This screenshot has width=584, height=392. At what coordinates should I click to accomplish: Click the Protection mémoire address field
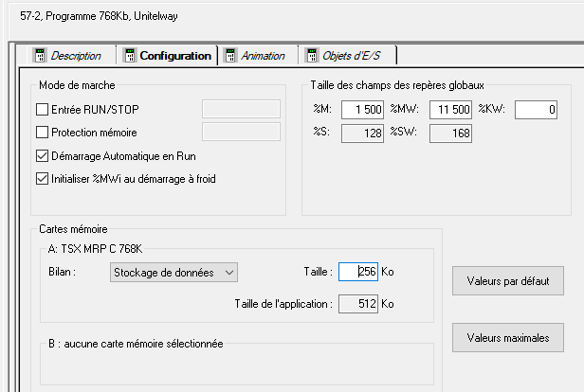[x=242, y=132]
